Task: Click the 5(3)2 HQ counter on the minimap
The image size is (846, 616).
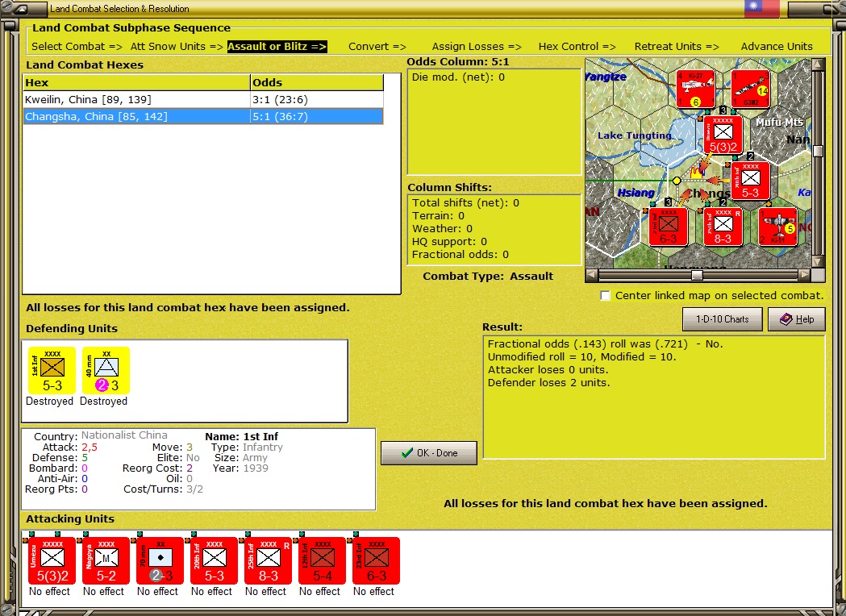Action: click(x=723, y=135)
